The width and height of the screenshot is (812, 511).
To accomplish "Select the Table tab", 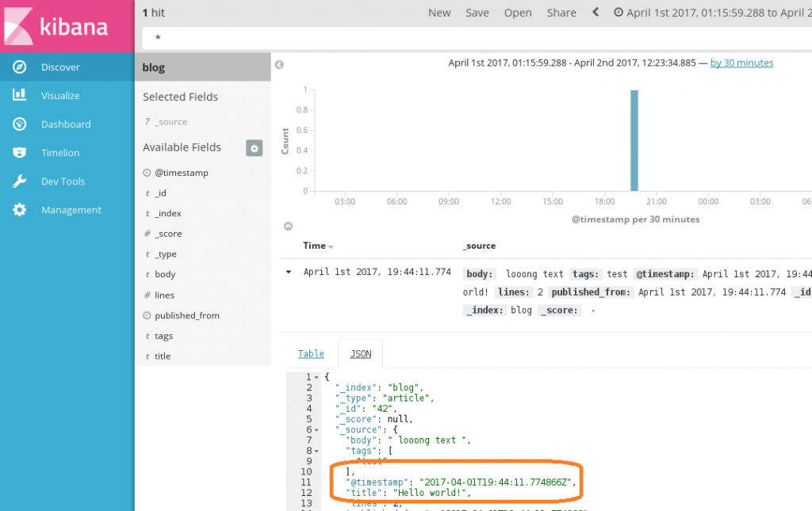I will tap(311, 353).
